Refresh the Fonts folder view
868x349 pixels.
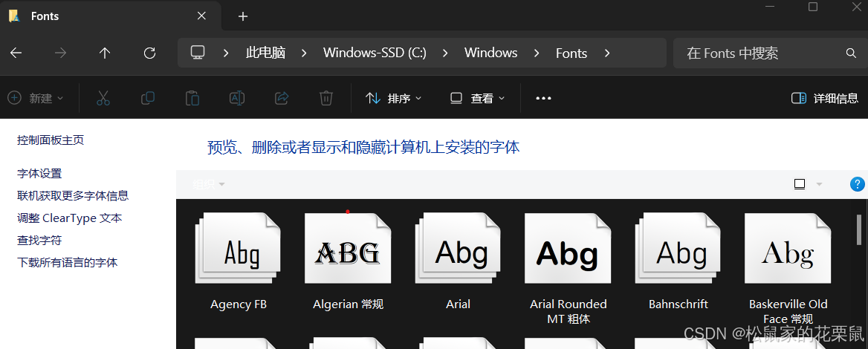149,53
